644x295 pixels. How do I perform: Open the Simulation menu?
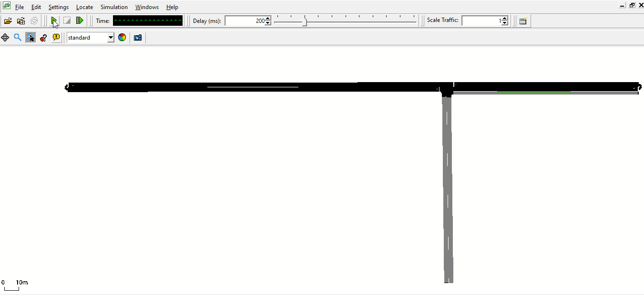pos(114,7)
